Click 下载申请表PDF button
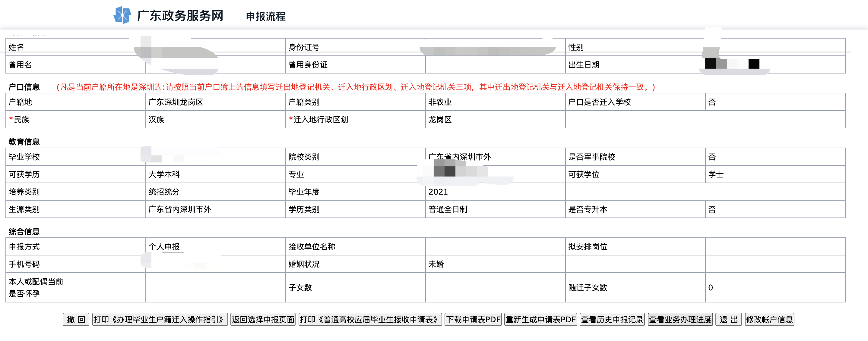The width and height of the screenshot is (868, 341). click(473, 319)
